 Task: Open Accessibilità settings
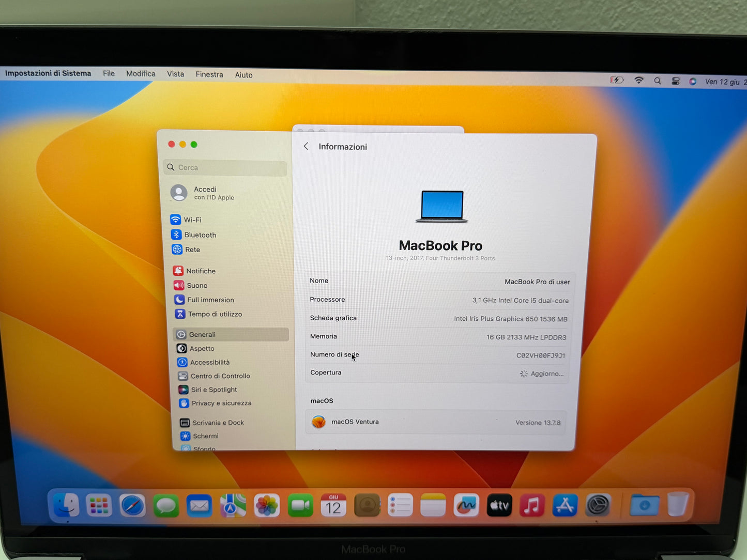[x=204, y=362]
